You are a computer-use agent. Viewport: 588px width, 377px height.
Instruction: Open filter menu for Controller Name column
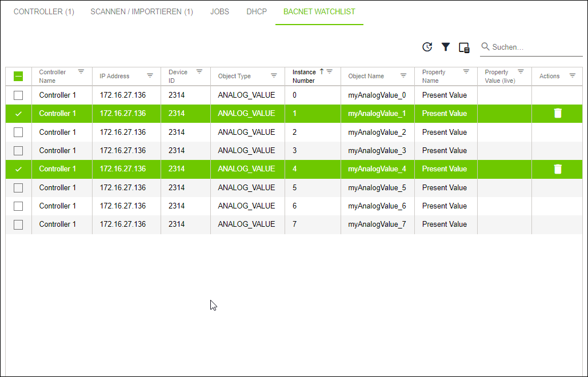pyautogui.click(x=81, y=71)
